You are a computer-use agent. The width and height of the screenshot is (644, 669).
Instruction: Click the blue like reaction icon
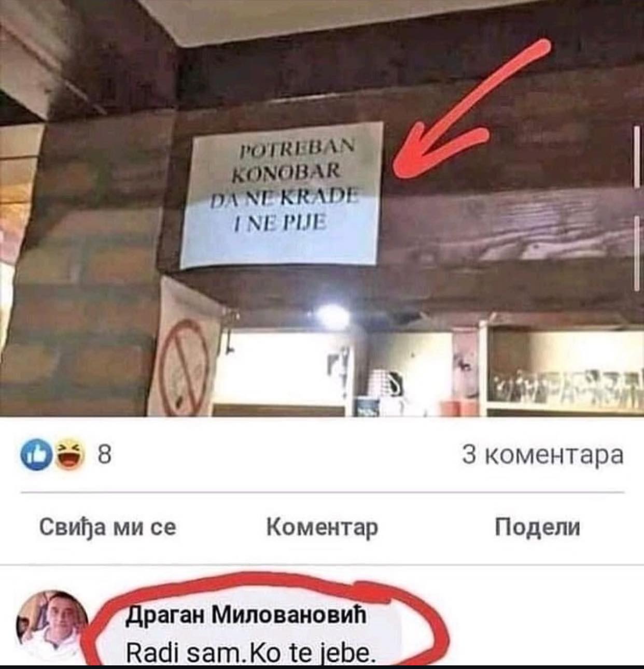(x=34, y=456)
